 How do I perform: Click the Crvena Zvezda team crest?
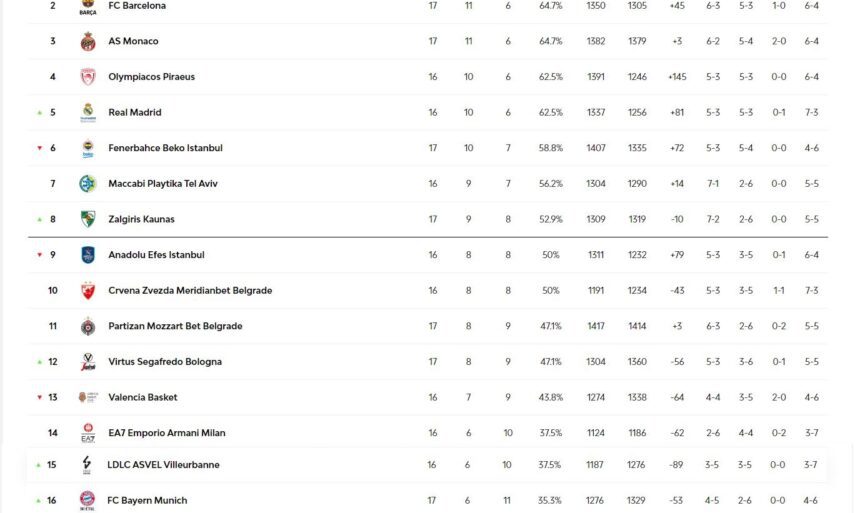(x=88, y=291)
